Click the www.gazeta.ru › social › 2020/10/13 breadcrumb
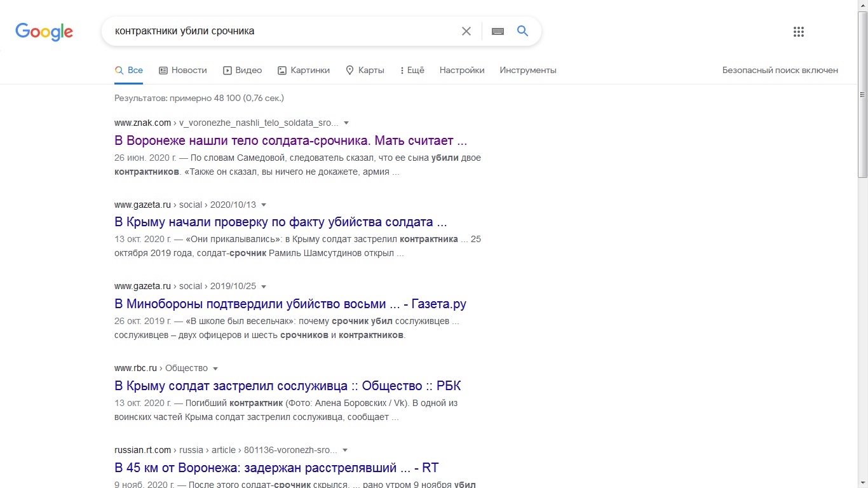 click(185, 205)
